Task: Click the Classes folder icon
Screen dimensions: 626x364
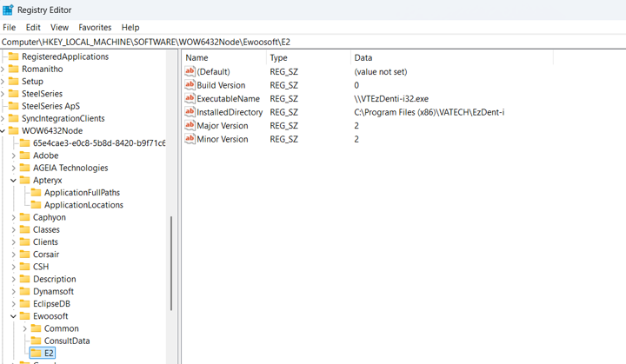Action: [x=24, y=229]
